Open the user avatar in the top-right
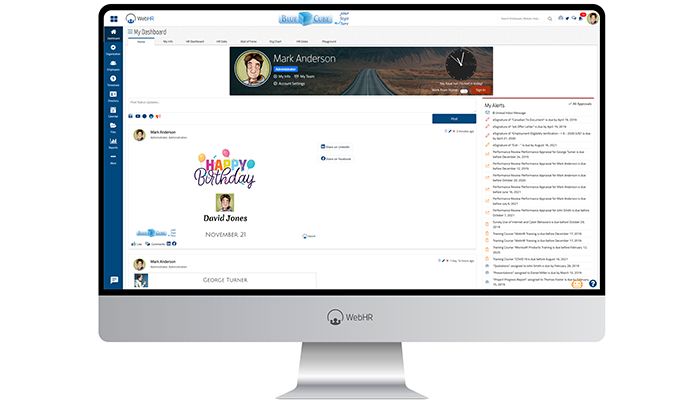This screenshot has height=400, width=700. 592,18
